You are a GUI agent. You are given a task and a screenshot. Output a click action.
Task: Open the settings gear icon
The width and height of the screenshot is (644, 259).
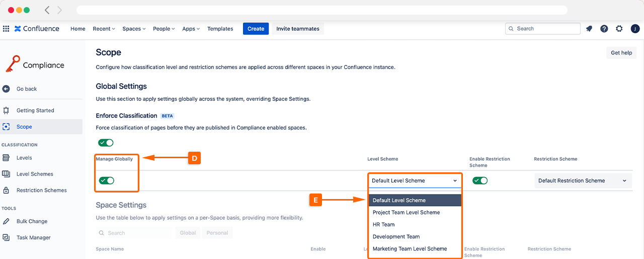pos(619,29)
